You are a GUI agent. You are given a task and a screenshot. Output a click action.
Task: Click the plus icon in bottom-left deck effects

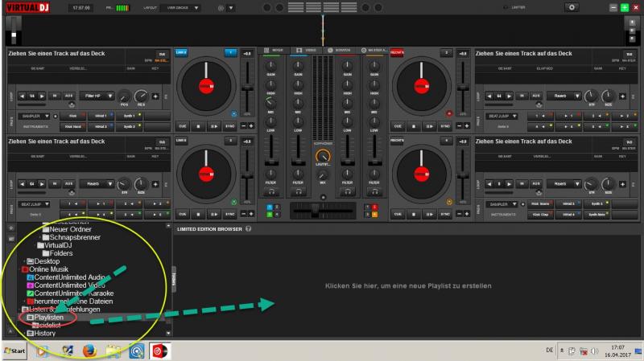click(155, 185)
